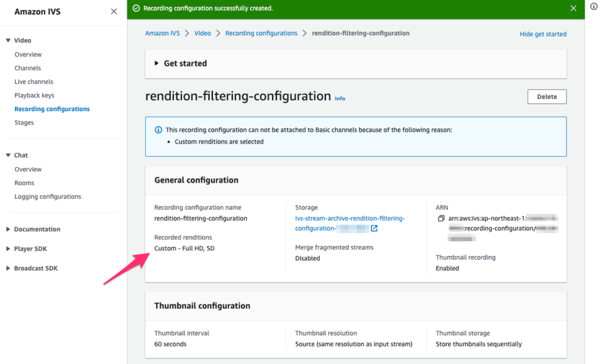Click Video breadcrumb link

pyautogui.click(x=202, y=33)
